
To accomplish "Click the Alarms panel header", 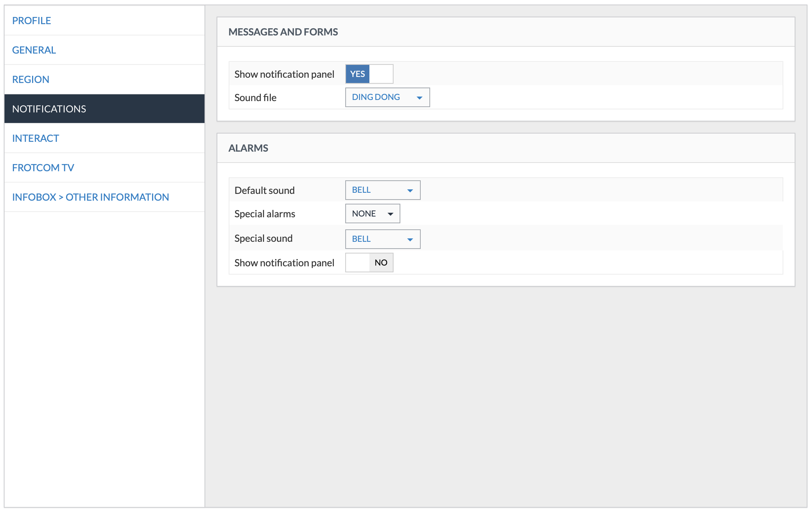I will 248,148.
